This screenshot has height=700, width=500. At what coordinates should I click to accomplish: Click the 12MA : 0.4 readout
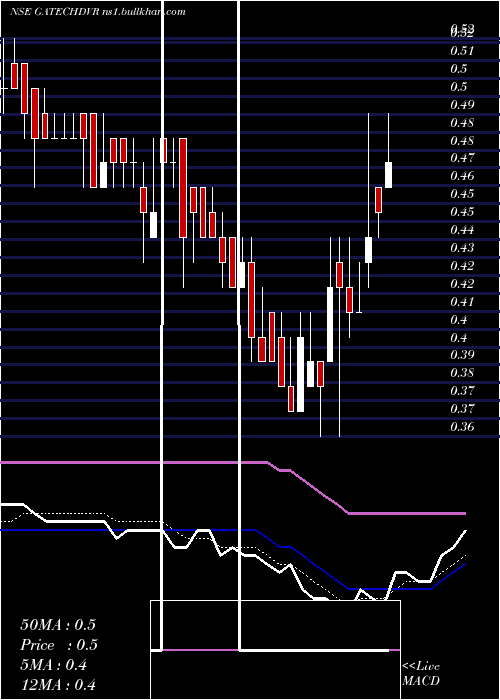coord(58,685)
